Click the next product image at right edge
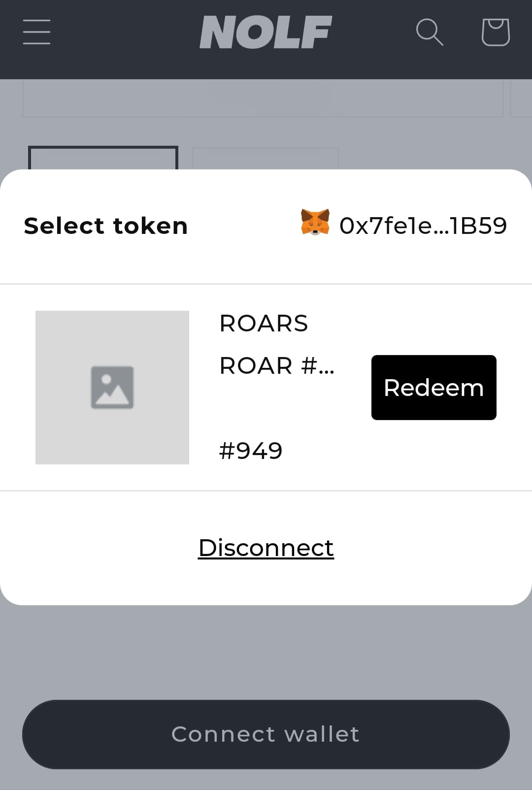532x790 pixels. (521, 99)
